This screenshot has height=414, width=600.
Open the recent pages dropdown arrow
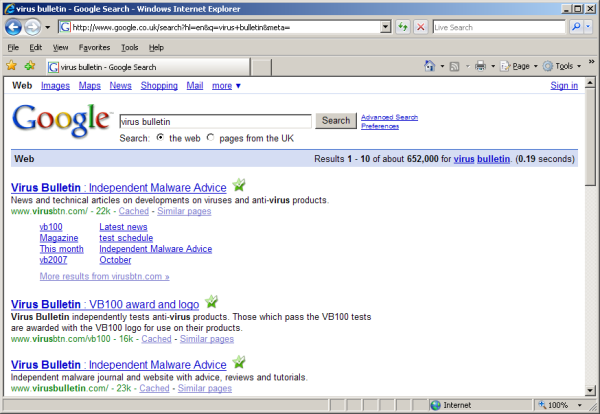tap(47, 28)
